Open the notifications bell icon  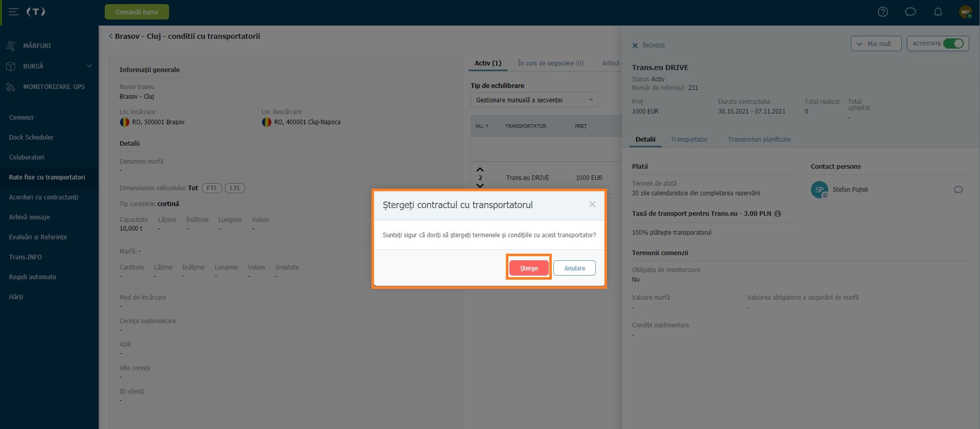(x=938, y=12)
